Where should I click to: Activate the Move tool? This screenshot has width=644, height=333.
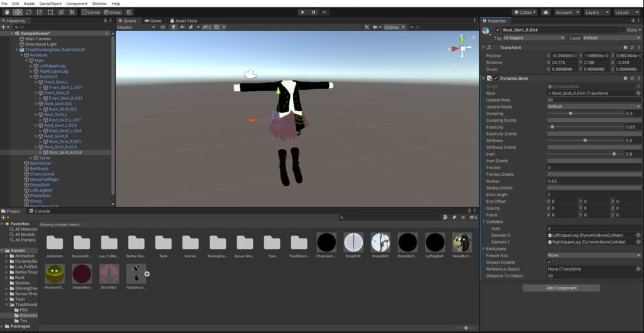17,12
